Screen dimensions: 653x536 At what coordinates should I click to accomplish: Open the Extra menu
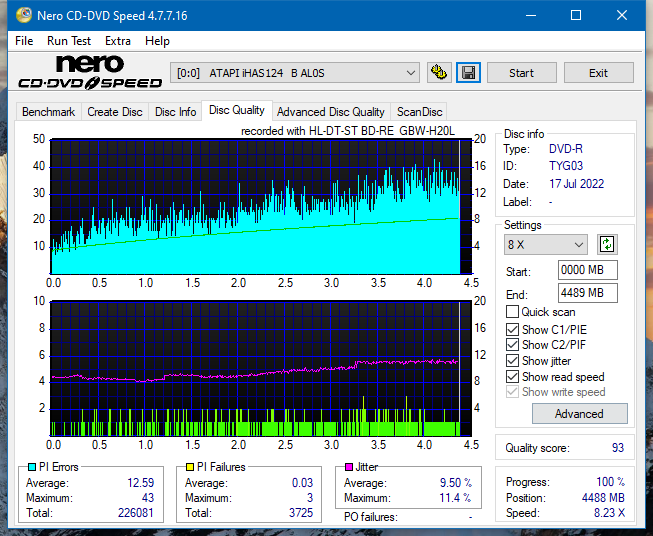118,41
